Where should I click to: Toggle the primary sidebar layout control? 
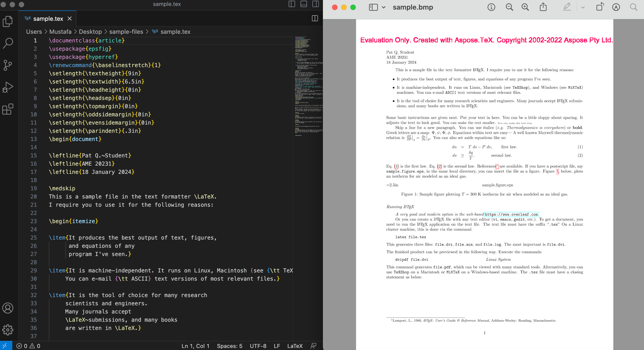pos(291,4)
